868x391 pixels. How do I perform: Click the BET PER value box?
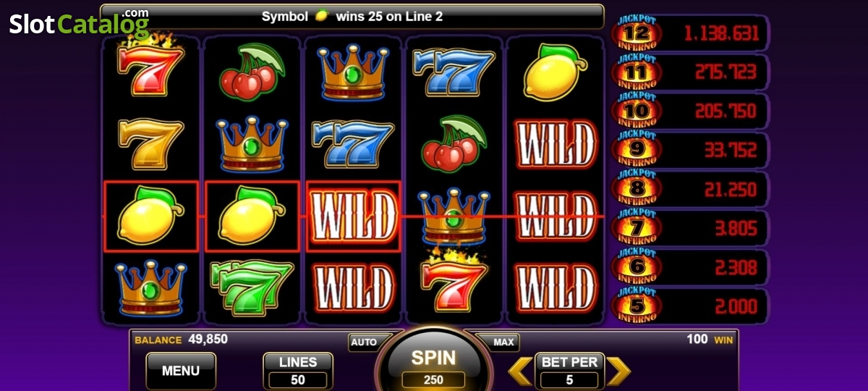(x=569, y=371)
